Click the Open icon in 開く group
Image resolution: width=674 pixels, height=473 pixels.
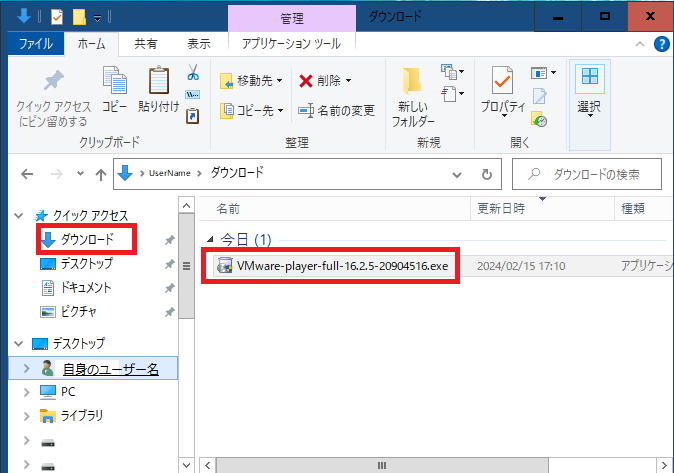(543, 73)
